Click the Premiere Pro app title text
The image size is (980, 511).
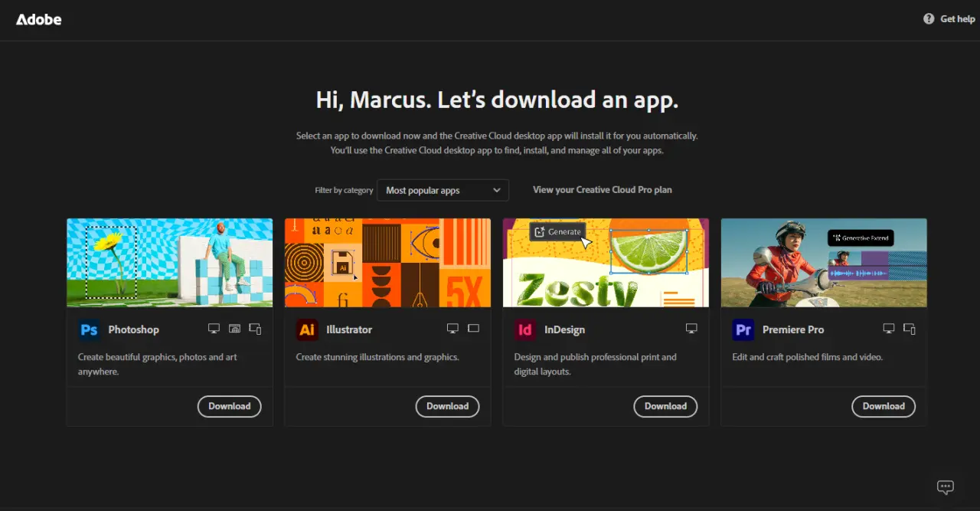click(793, 329)
